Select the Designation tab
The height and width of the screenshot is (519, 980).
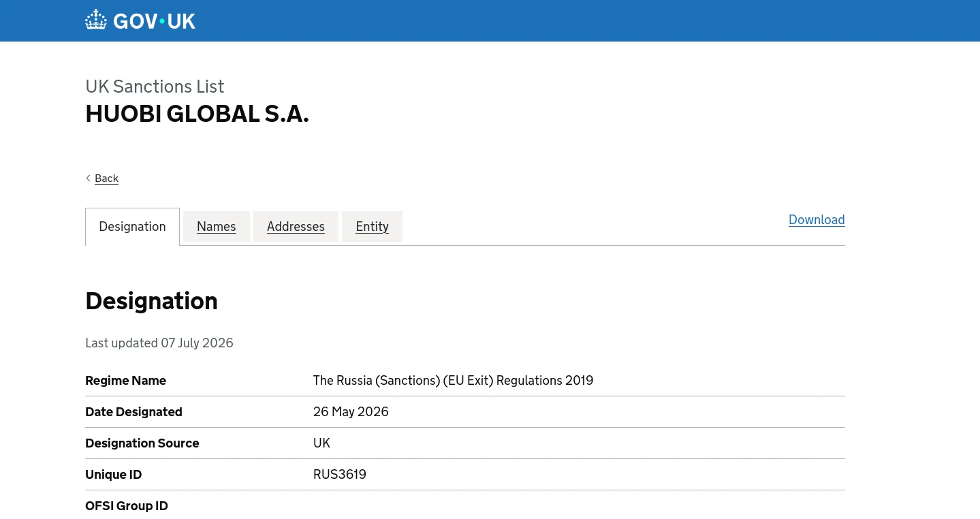click(132, 227)
